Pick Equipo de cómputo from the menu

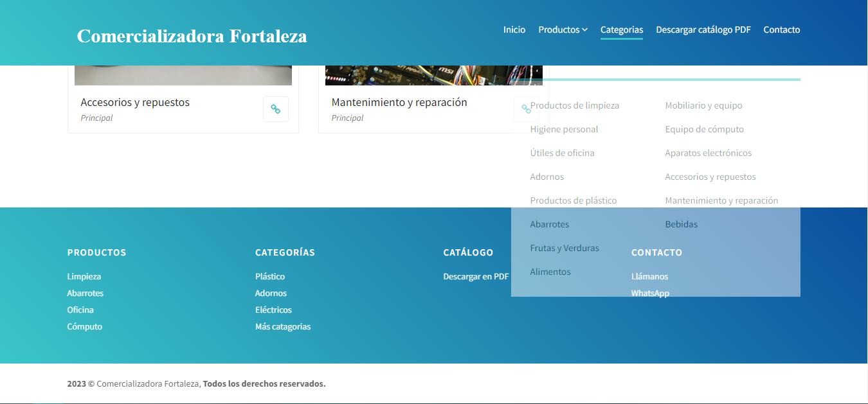[x=704, y=129]
